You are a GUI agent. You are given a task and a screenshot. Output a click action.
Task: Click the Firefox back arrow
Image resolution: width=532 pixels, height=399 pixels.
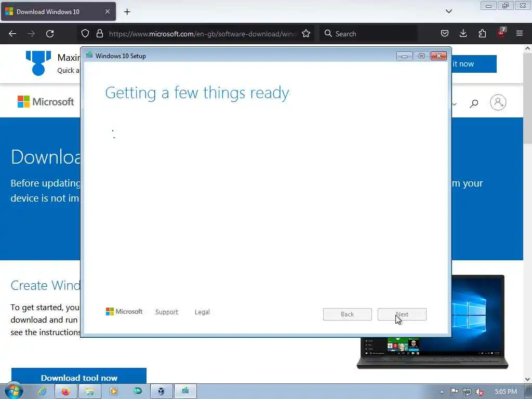click(12, 34)
